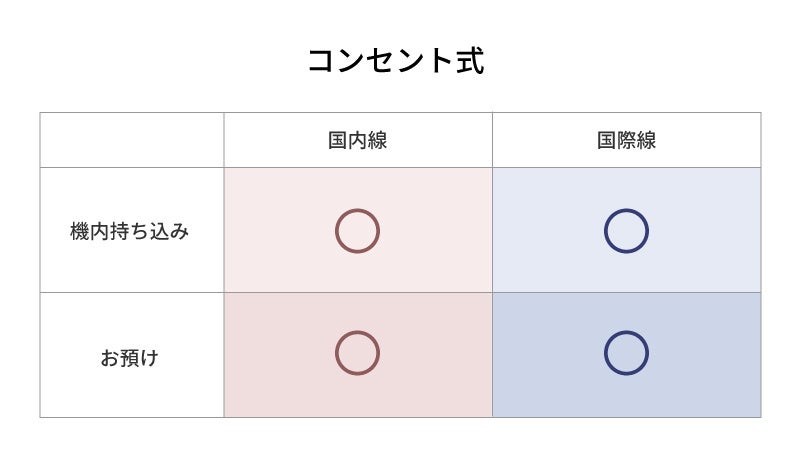Click the コ character starting the title
The width and height of the screenshot is (800, 470).
click(x=321, y=61)
